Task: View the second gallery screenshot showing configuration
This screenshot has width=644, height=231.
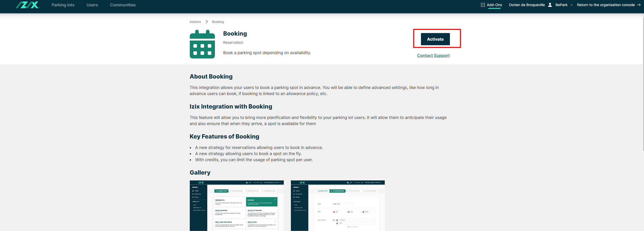Action: [x=338, y=205]
